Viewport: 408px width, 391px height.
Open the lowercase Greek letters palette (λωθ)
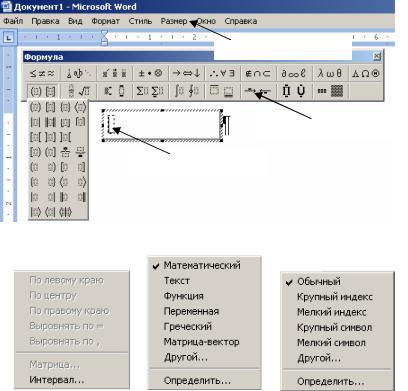coord(330,73)
